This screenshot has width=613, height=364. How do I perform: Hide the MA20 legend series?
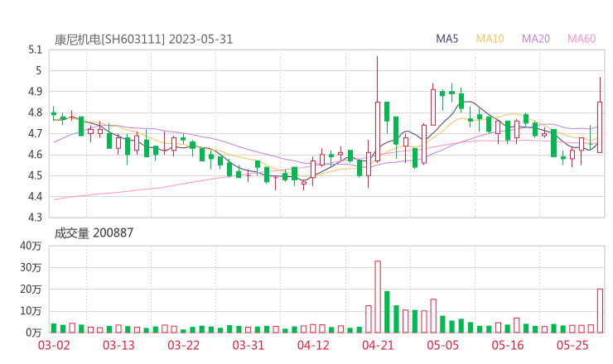(536, 39)
